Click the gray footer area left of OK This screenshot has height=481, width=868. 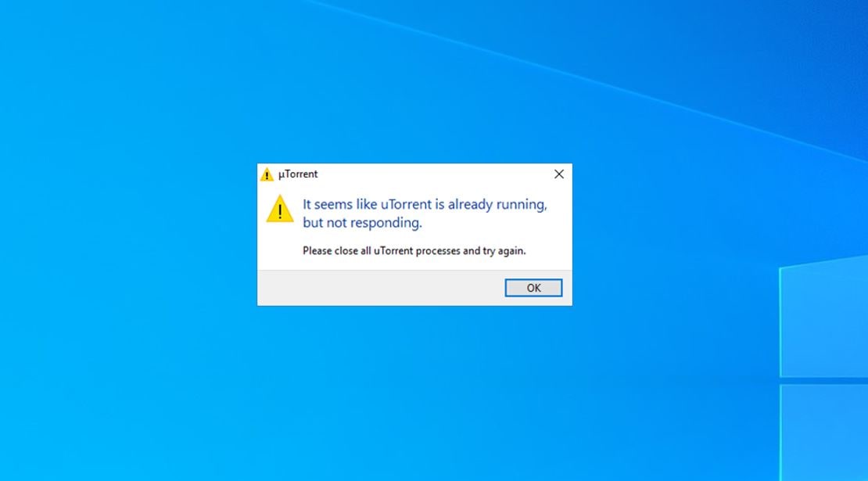(x=380, y=288)
